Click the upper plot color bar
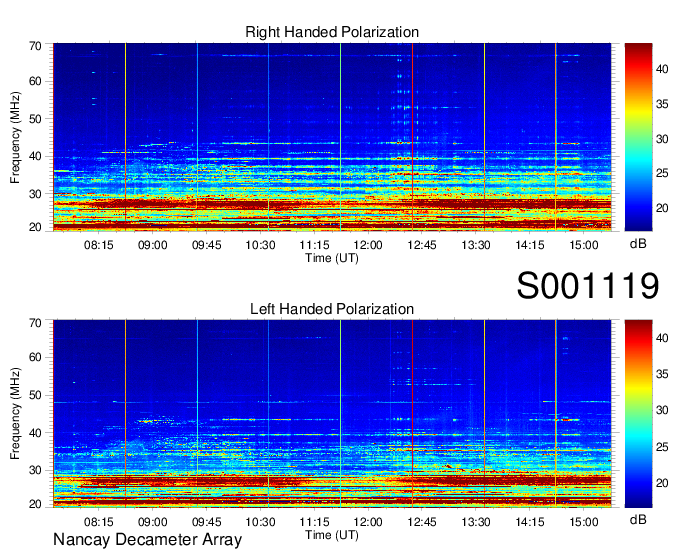Screen dimensions: 680x552 pos(638,137)
